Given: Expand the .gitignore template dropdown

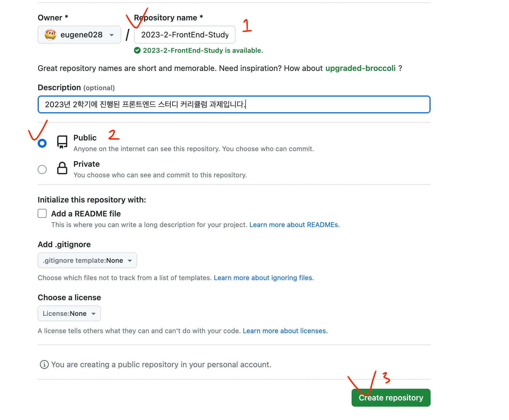Looking at the screenshot, I should click(87, 261).
